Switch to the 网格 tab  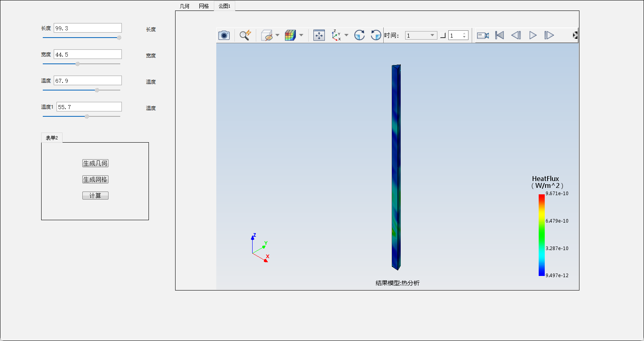[x=204, y=6]
